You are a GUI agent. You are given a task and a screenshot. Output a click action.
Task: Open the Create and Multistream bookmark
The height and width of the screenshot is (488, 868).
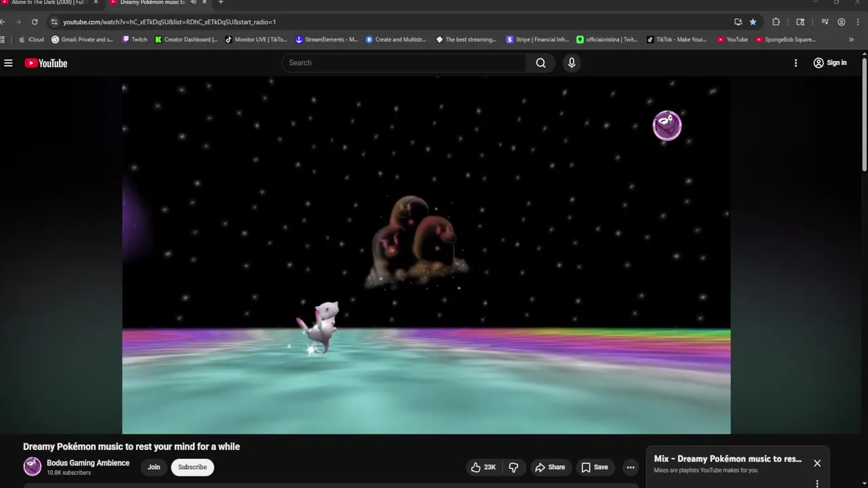pyautogui.click(x=396, y=39)
